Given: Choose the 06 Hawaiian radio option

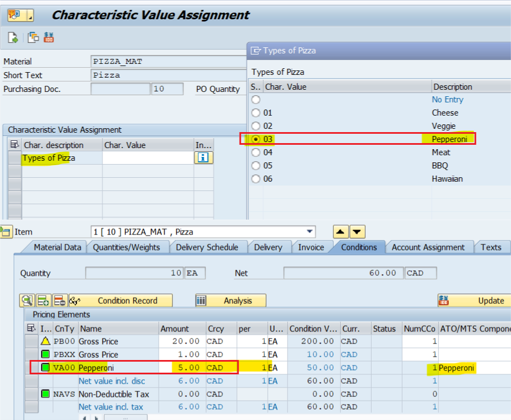Looking at the screenshot, I should click(255, 179).
